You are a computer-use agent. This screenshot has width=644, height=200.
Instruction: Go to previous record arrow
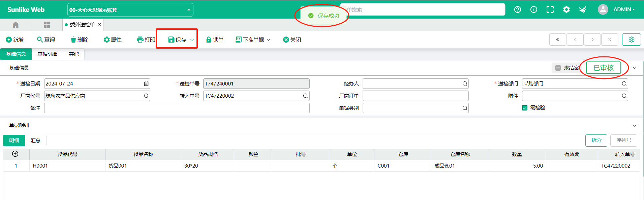575,40
